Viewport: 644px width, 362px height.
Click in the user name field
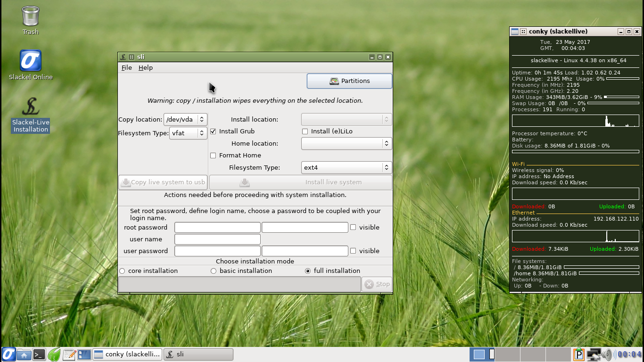pyautogui.click(x=217, y=239)
